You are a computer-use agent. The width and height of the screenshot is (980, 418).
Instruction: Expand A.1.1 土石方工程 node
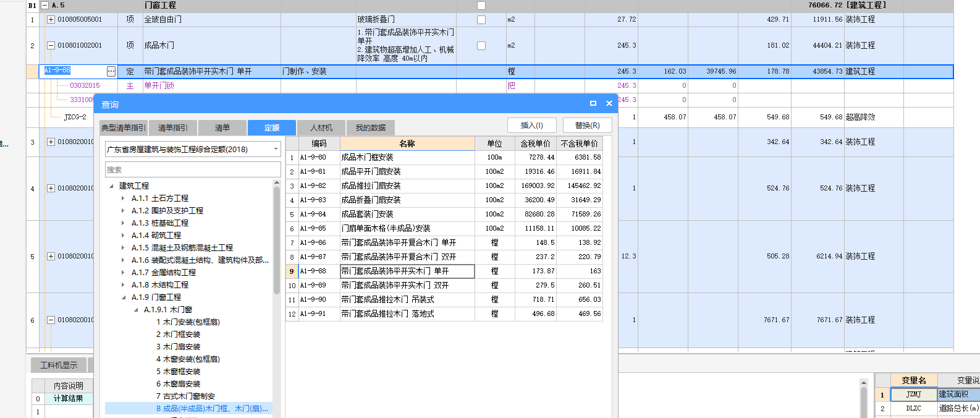point(123,198)
